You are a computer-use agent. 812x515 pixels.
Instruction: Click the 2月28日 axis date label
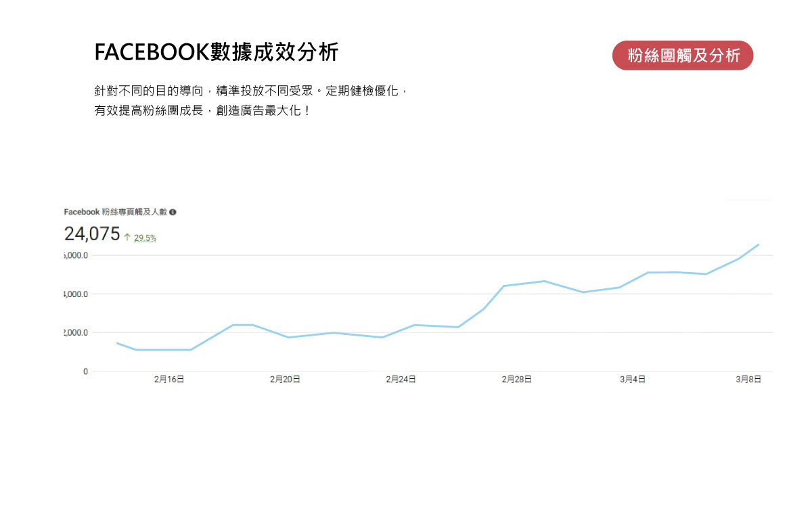click(516, 380)
